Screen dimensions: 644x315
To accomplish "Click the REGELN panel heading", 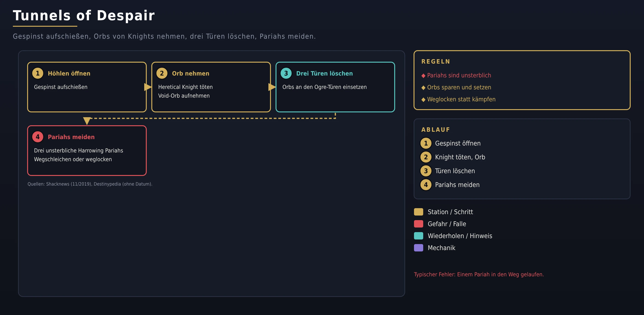I will (x=436, y=61).
